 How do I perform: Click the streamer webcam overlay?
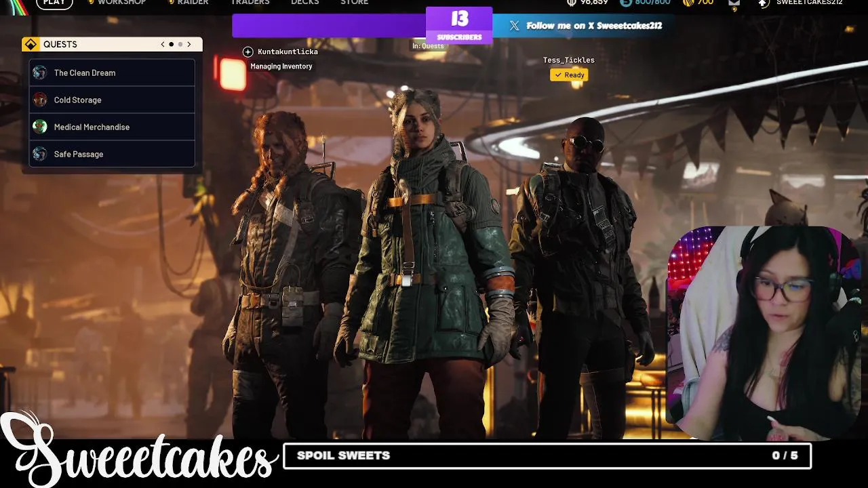764,333
